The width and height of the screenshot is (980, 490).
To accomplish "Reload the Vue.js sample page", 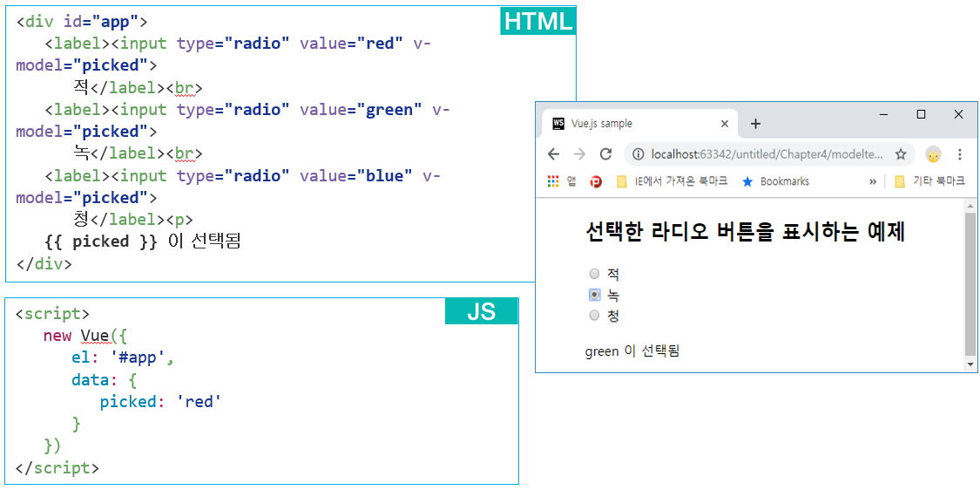I will pos(605,154).
